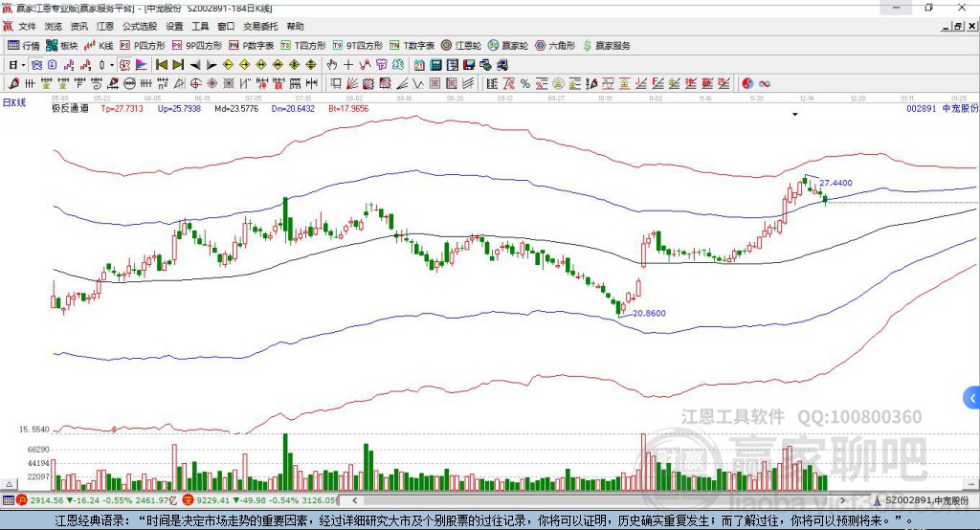Open the P四方形 tool
980x530 pixels.
143,46
